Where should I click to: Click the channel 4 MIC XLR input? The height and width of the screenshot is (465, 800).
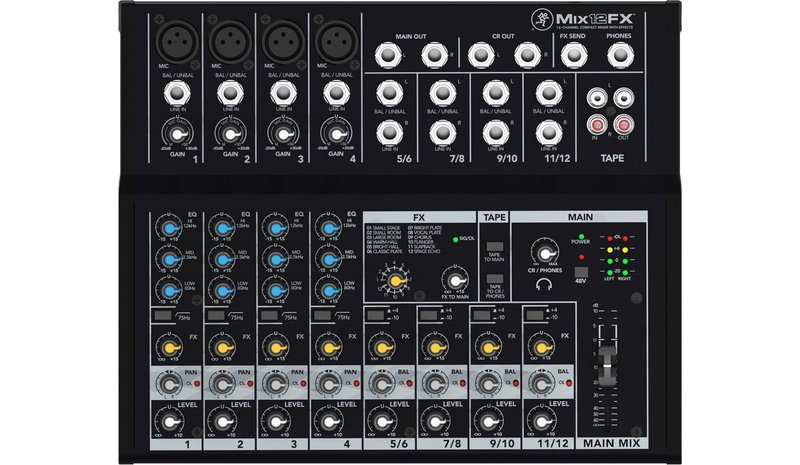[x=336, y=41]
